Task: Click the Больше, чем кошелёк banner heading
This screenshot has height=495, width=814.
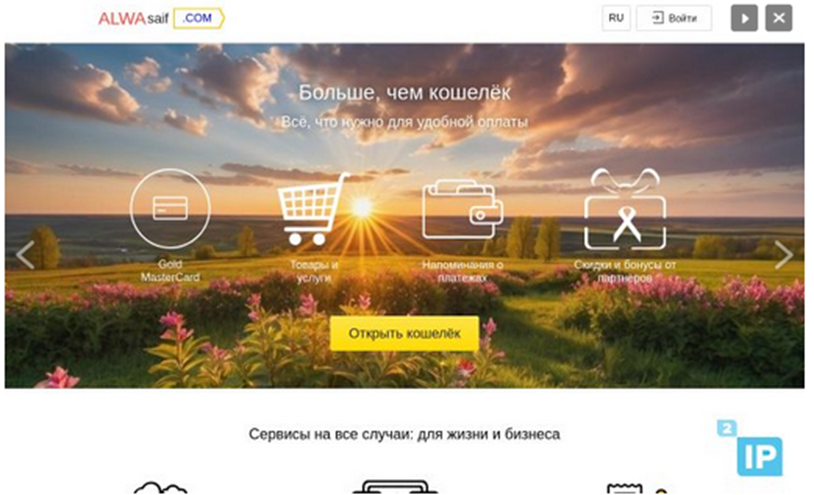Action: (x=404, y=93)
